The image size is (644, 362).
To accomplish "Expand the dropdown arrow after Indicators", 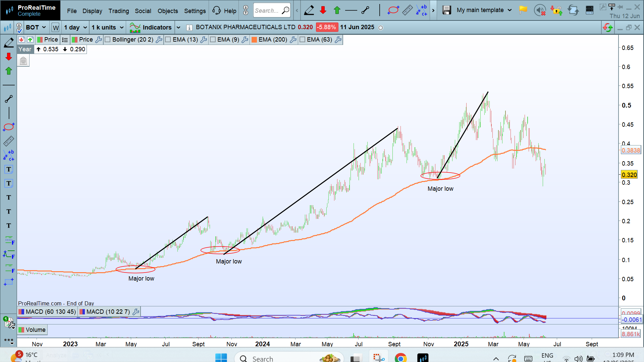I will [178, 27].
